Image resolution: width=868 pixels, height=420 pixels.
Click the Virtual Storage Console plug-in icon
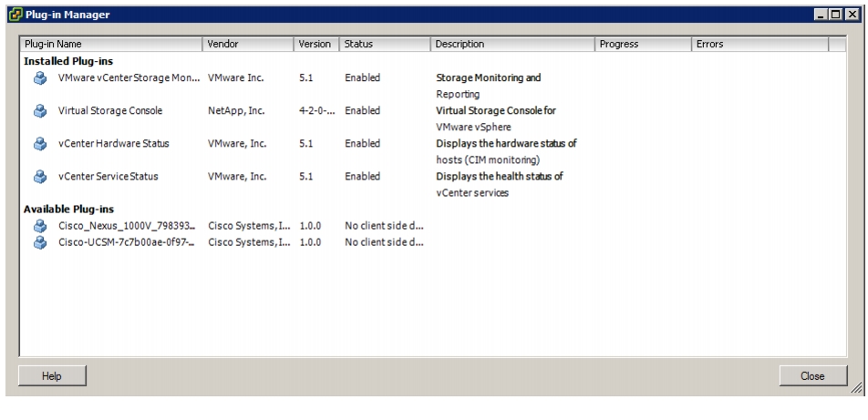[40, 110]
